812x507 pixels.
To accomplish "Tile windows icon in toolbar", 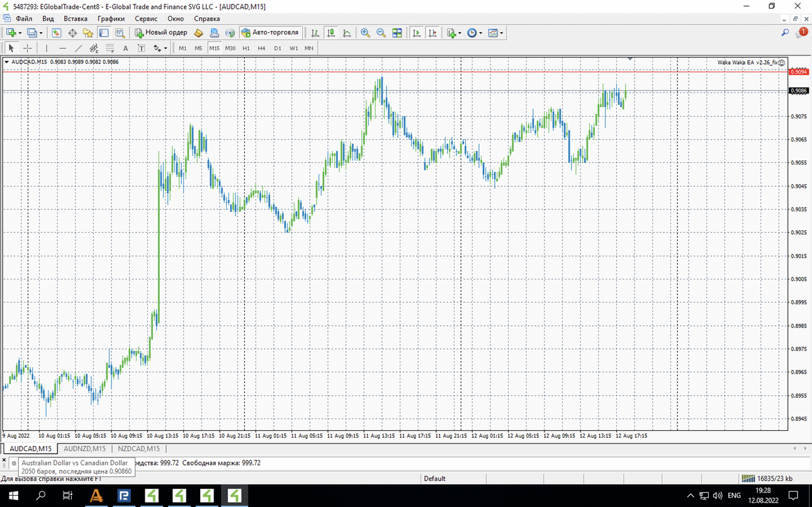I will 397,33.
